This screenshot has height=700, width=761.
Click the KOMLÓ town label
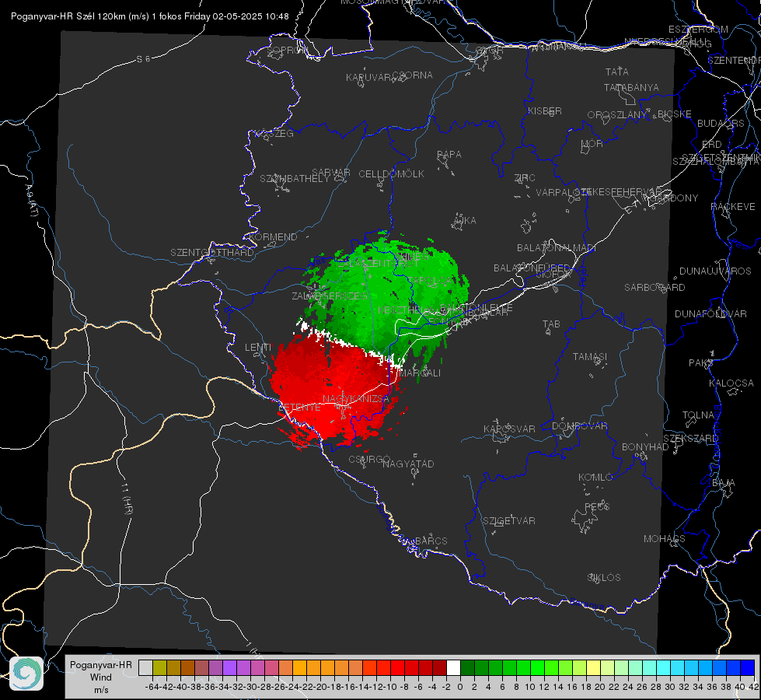595,478
